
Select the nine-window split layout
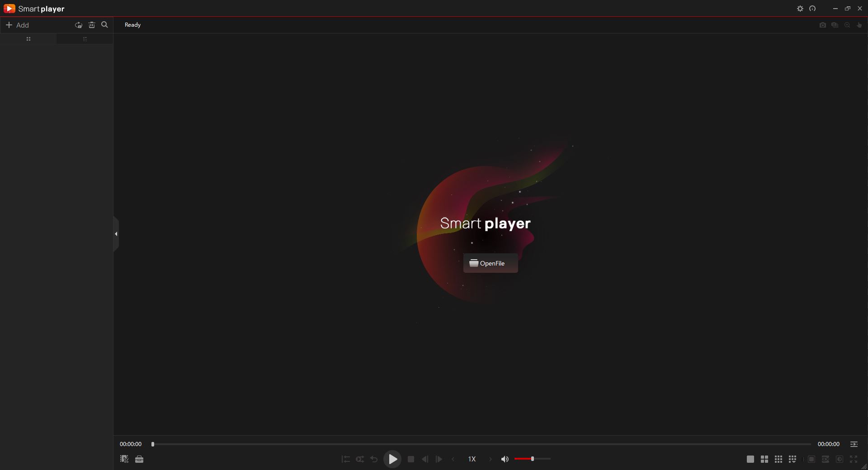point(778,459)
